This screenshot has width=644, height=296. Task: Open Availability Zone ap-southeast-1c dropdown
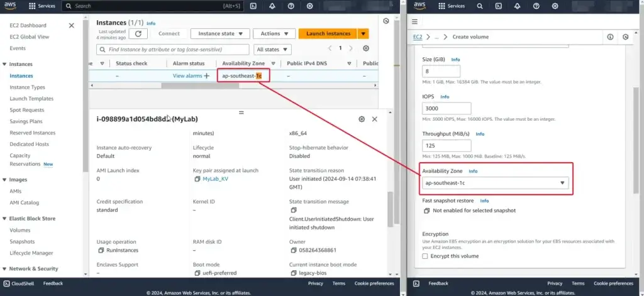pos(496,183)
